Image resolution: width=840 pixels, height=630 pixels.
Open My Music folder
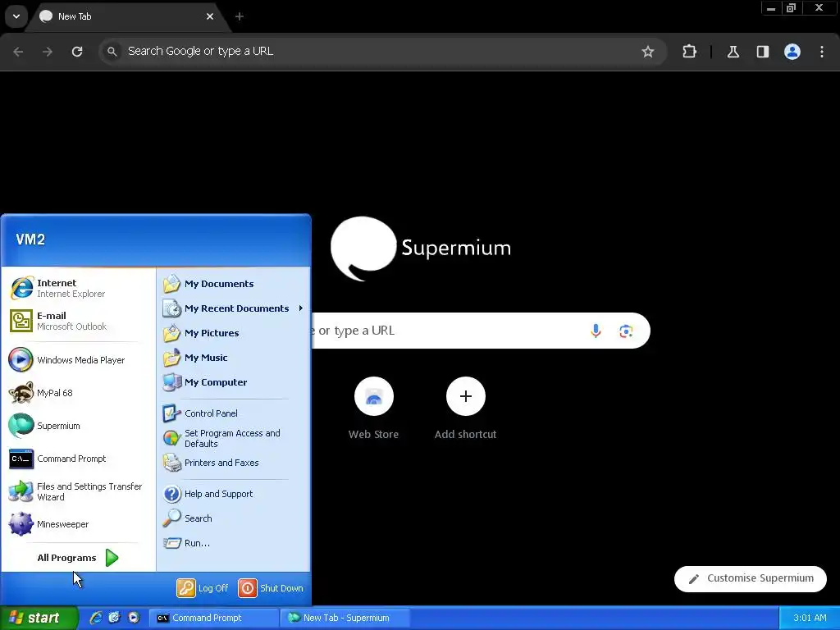(234, 358)
